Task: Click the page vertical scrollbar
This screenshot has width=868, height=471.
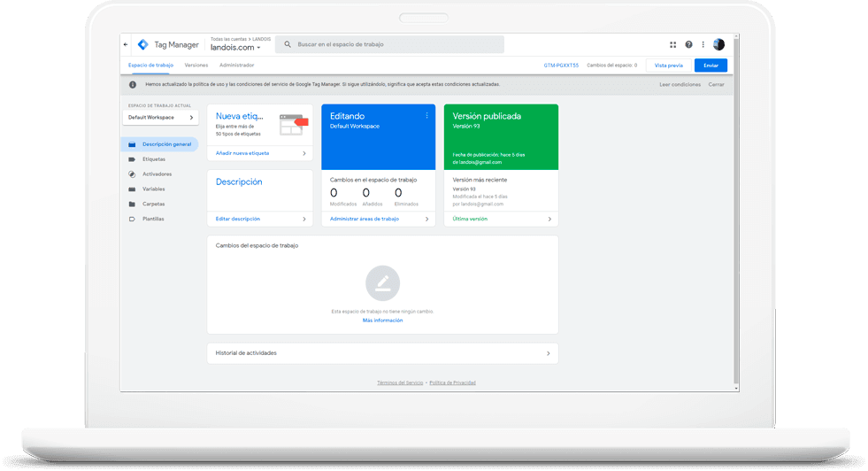Action: pyautogui.click(x=735, y=211)
